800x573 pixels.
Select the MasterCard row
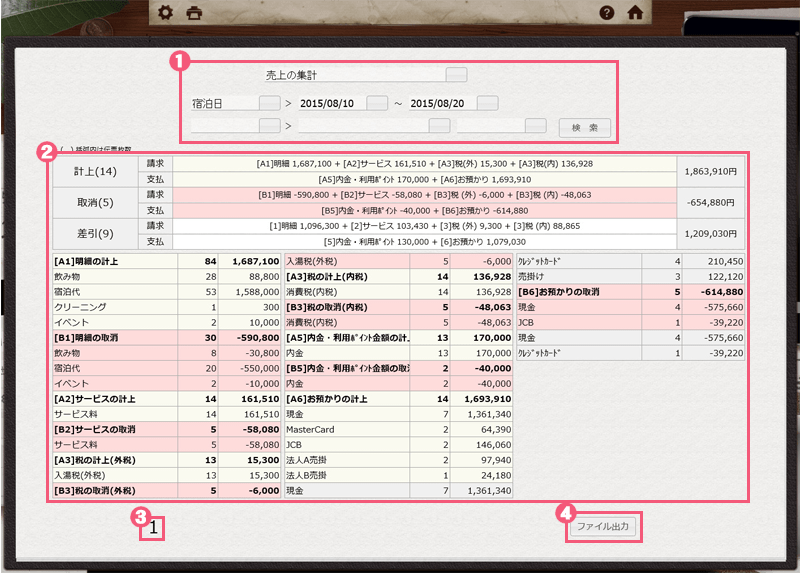(398, 430)
